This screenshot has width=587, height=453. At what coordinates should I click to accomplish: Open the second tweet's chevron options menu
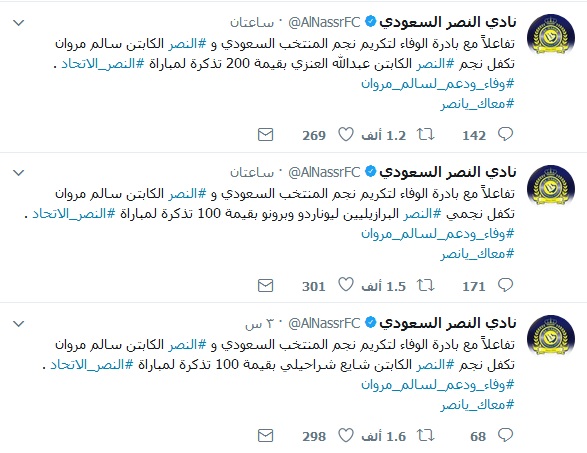tap(18, 173)
